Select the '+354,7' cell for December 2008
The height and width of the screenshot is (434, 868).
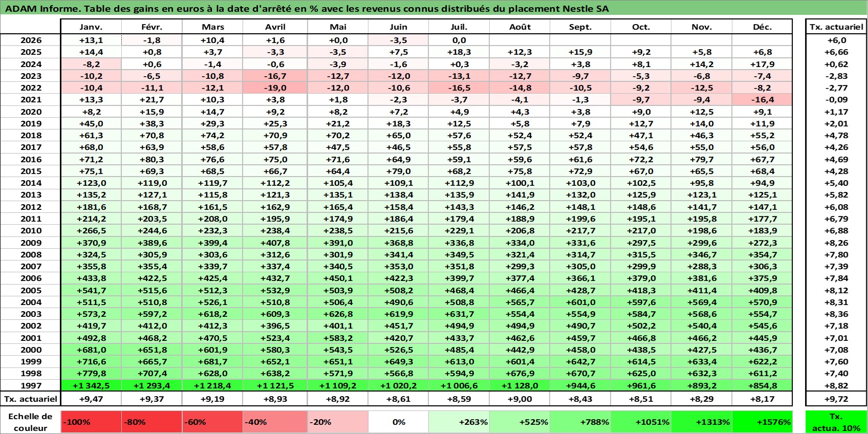coord(762,254)
